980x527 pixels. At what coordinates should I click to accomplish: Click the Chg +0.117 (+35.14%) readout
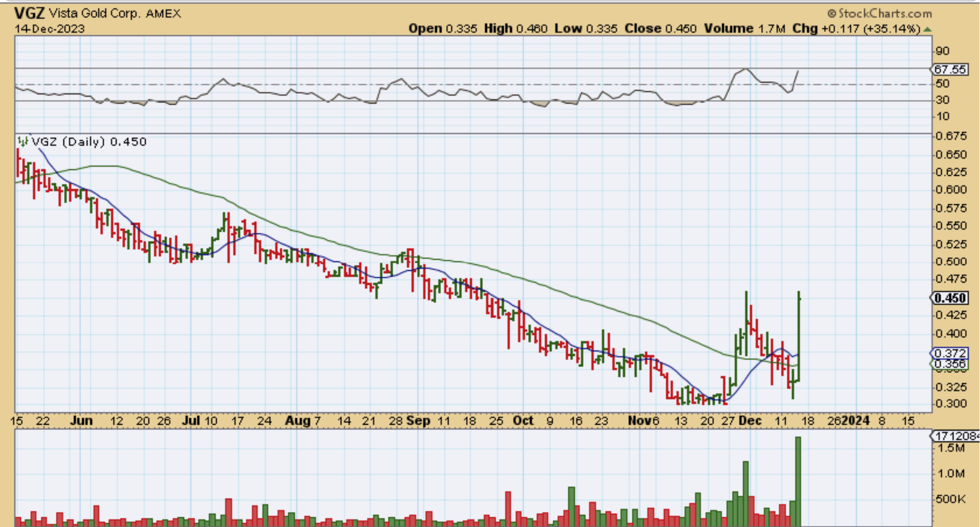click(x=856, y=29)
